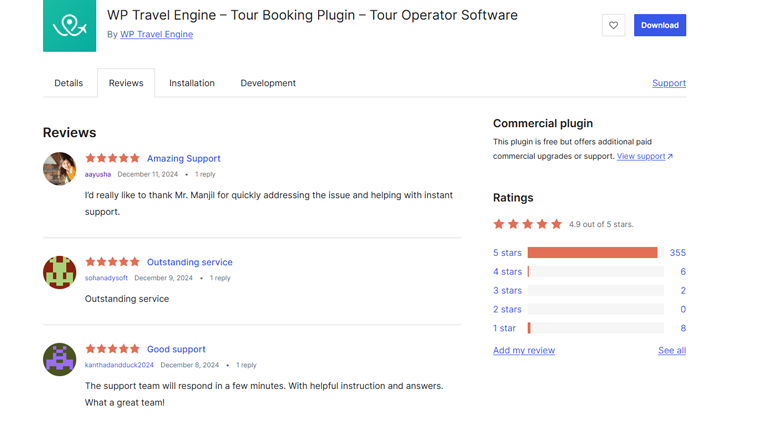This screenshot has height=424, width=760.
Task: Click sohanadysoft's reviewer avatar
Action: pos(60,272)
